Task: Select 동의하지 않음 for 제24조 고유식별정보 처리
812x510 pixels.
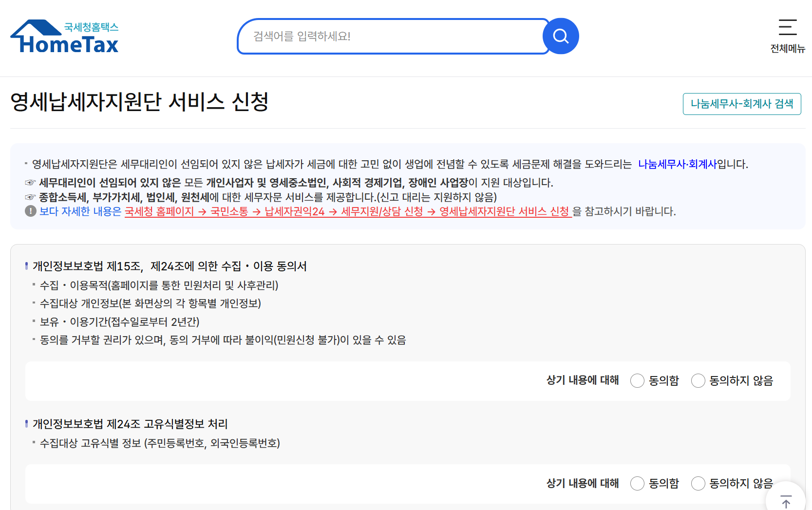Action: click(698, 483)
